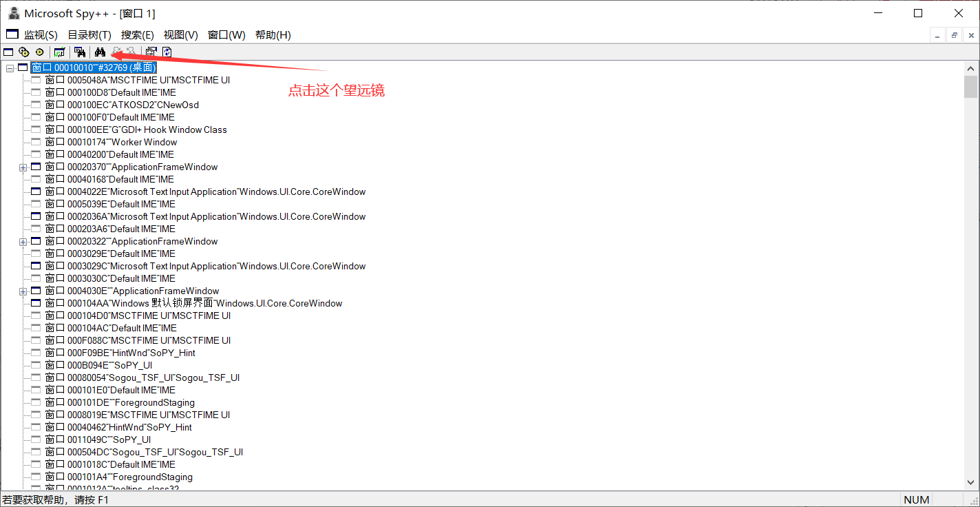Click the Refresh toolbar icon
980x507 pixels.
pyautogui.click(x=167, y=52)
